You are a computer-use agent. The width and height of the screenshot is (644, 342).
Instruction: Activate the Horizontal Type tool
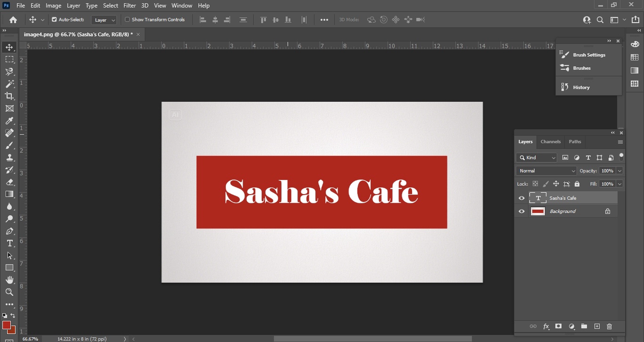10,243
